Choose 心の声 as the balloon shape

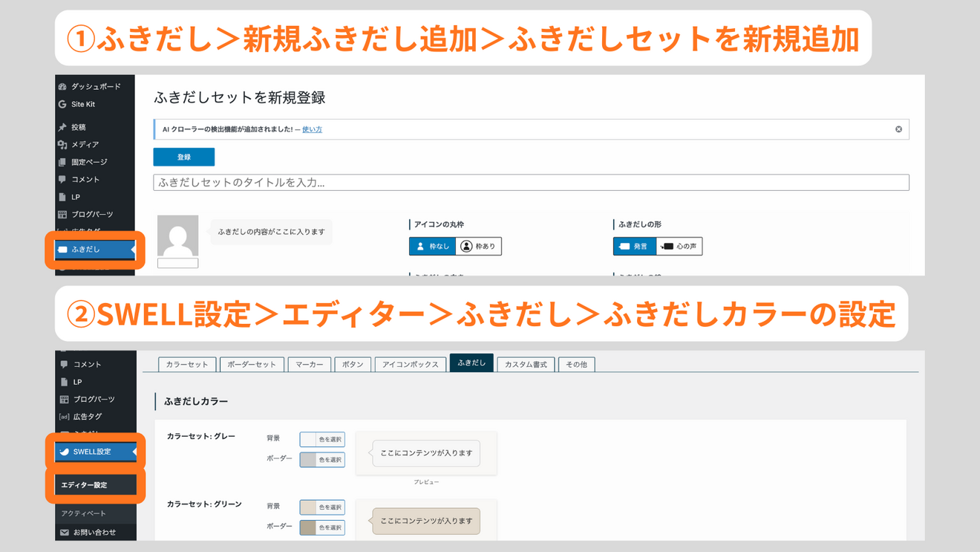click(679, 247)
